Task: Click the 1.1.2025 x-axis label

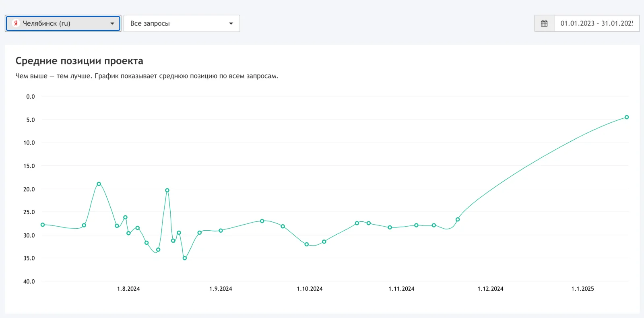Action: tap(582, 289)
